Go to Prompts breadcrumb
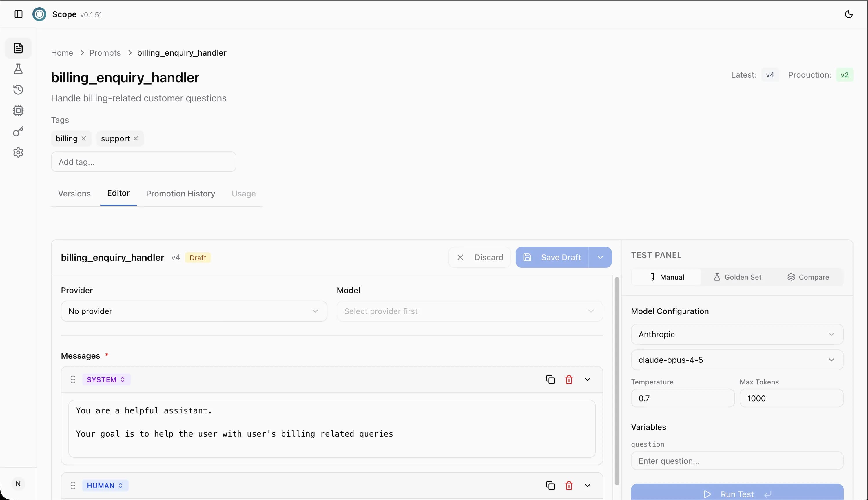The image size is (868, 500). coord(105,52)
